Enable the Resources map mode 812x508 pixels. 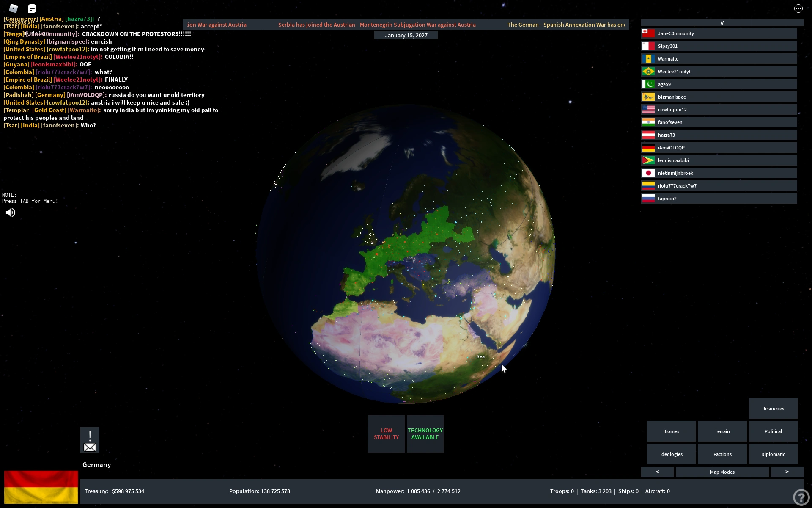pyautogui.click(x=773, y=408)
